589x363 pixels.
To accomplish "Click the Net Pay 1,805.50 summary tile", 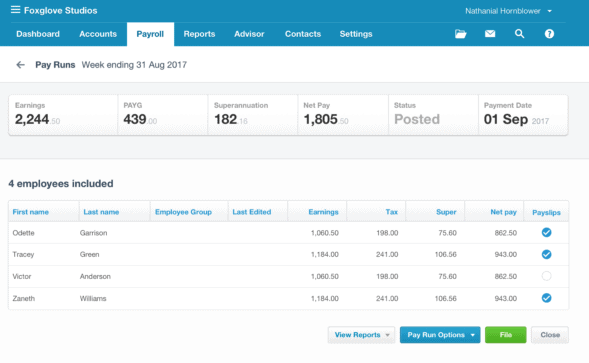I will click(343, 115).
